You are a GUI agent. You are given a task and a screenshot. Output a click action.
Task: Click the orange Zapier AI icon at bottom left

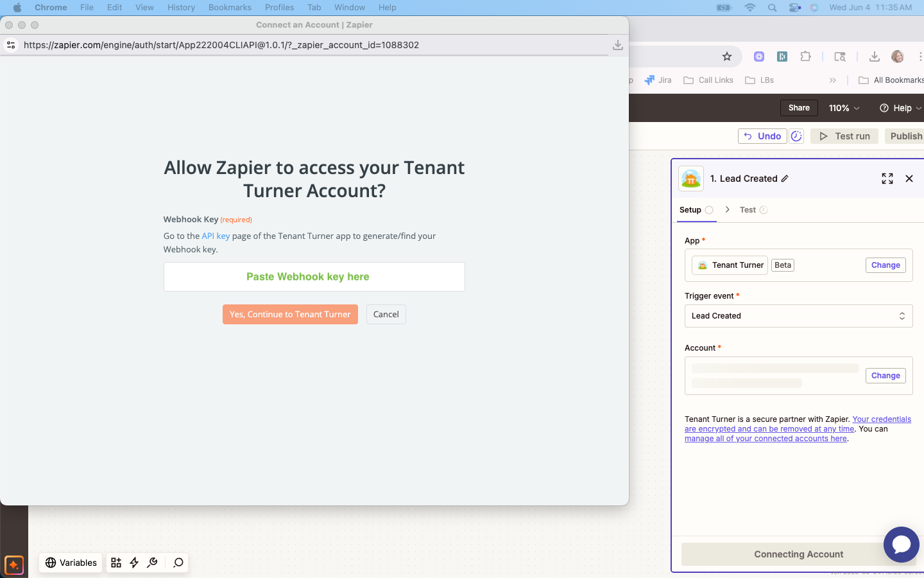(x=13, y=565)
